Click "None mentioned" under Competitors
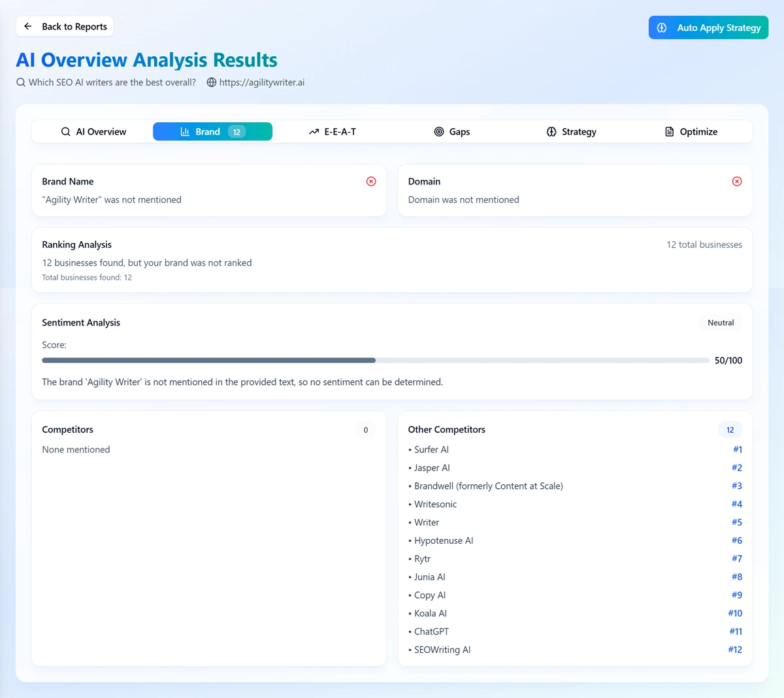784x698 pixels. pyautogui.click(x=76, y=450)
